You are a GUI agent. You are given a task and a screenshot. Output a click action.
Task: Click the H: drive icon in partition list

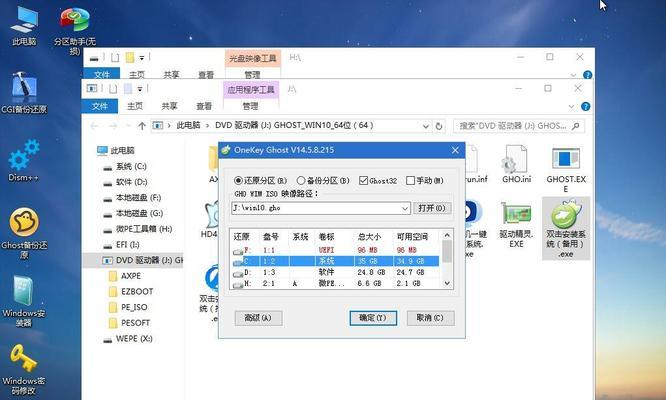(238, 285)
